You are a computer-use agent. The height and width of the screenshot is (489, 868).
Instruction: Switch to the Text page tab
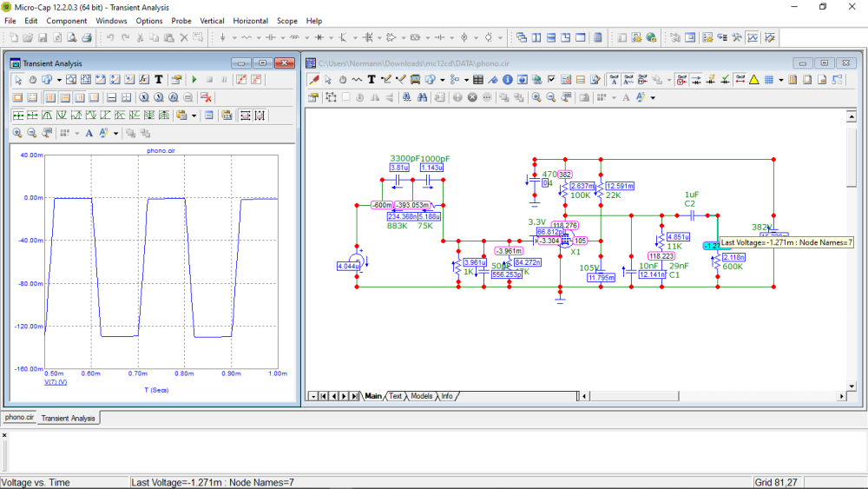click(395, 396)
